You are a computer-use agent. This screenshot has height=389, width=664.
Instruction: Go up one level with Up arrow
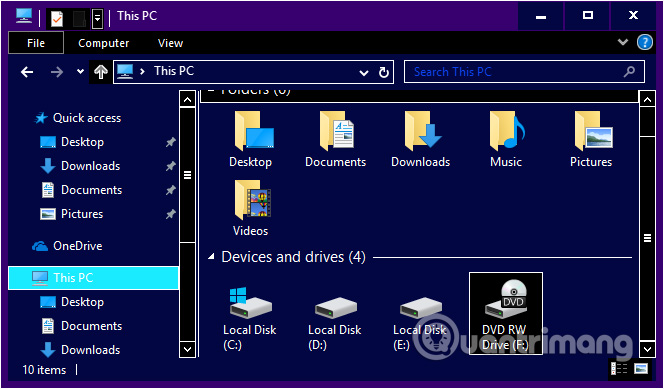100,72
